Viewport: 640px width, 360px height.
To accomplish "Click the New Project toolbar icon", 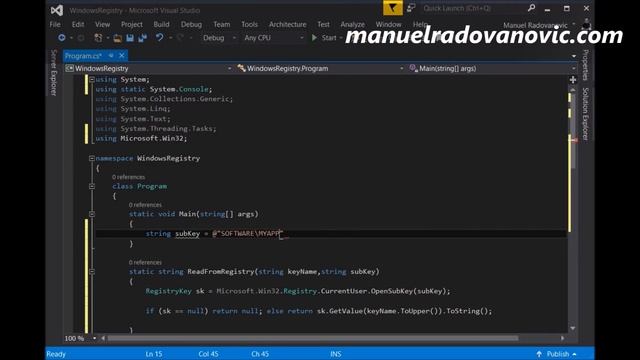I will pos(98,38).
